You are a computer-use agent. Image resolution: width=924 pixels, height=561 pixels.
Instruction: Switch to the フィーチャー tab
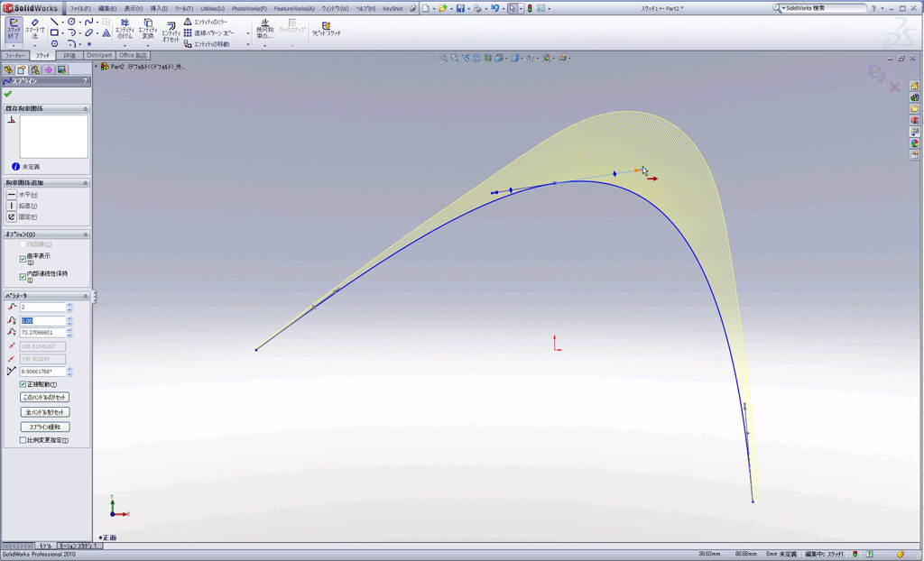(x=15, y=56)
